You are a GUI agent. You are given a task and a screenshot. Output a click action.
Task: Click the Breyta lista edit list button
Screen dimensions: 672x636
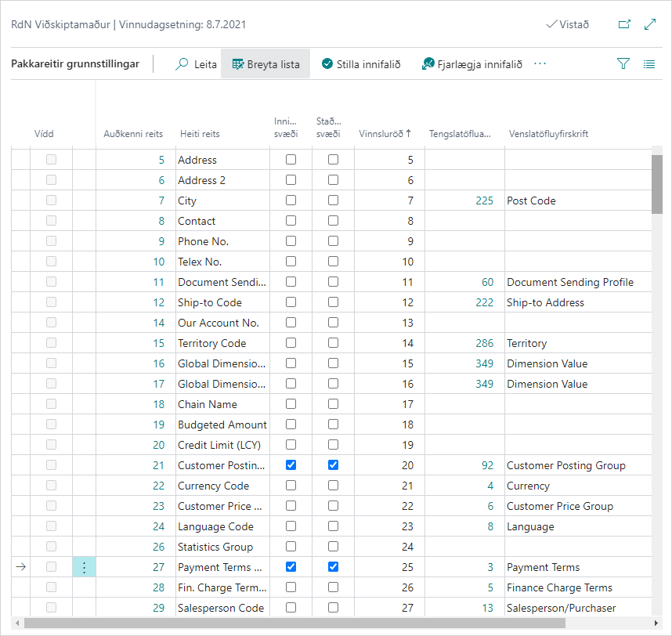266,64
